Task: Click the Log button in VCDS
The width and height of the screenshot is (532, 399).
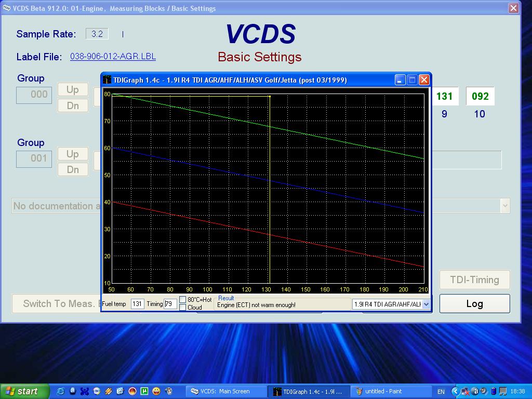Action: tap(475, 303)
